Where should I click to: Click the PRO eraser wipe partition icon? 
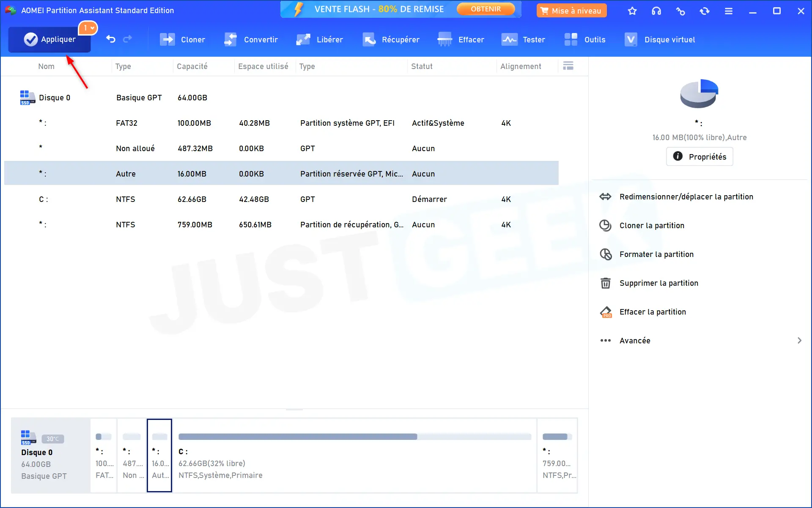click(x=606, y=312)
